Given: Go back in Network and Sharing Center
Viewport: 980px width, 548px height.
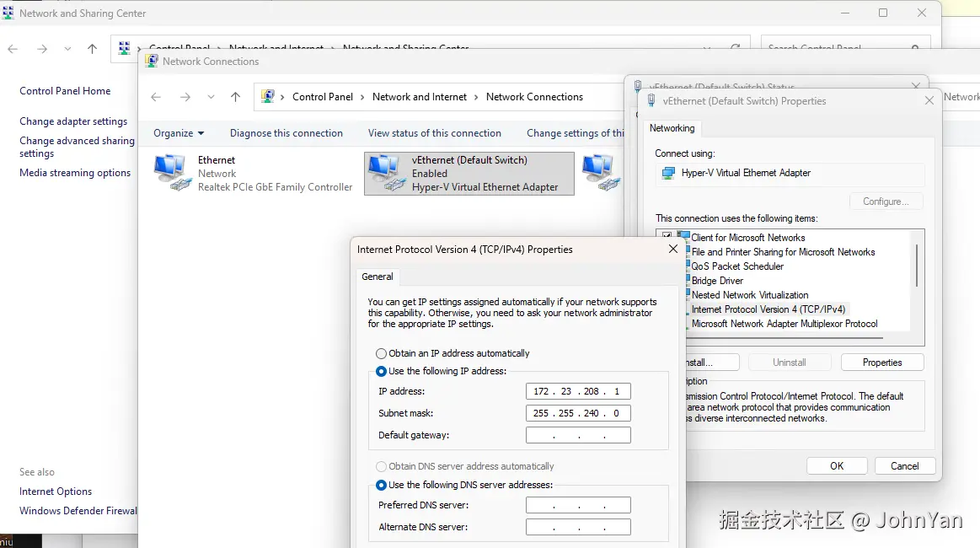Looking at the screenshot, I should click(x=13, y=49).
